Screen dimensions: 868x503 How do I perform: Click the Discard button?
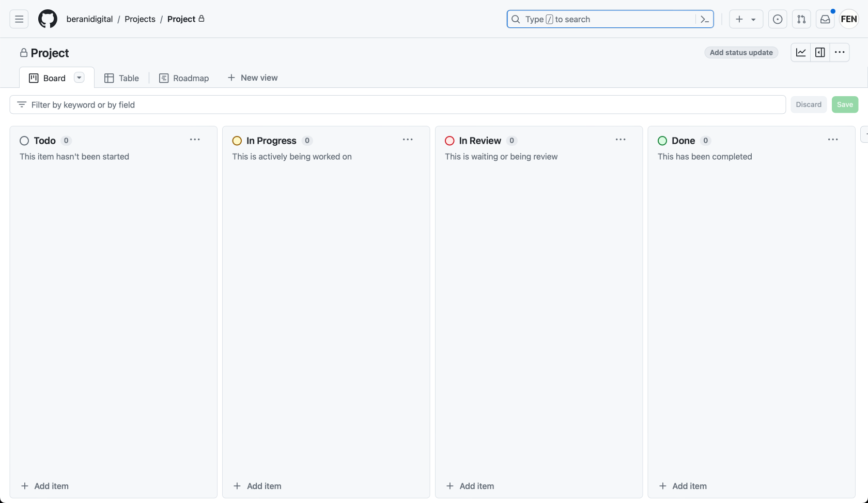pos(809,104)
